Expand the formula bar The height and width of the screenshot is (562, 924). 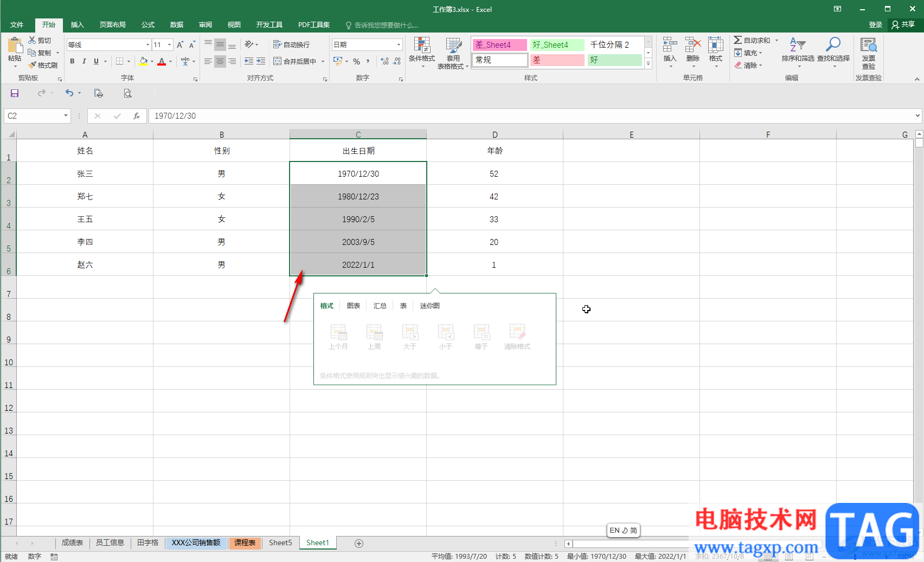(x=917, y=115)
